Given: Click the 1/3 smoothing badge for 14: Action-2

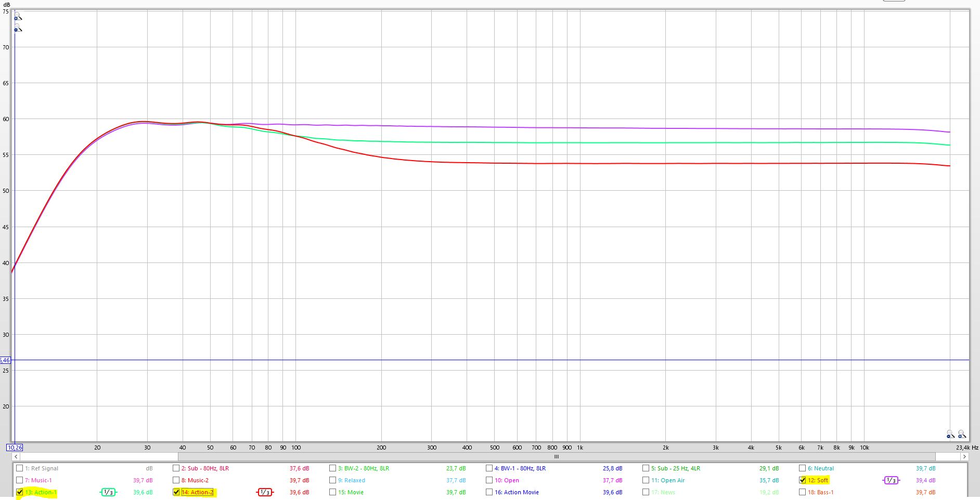Looking at the screenshot, I should (265, 492).
